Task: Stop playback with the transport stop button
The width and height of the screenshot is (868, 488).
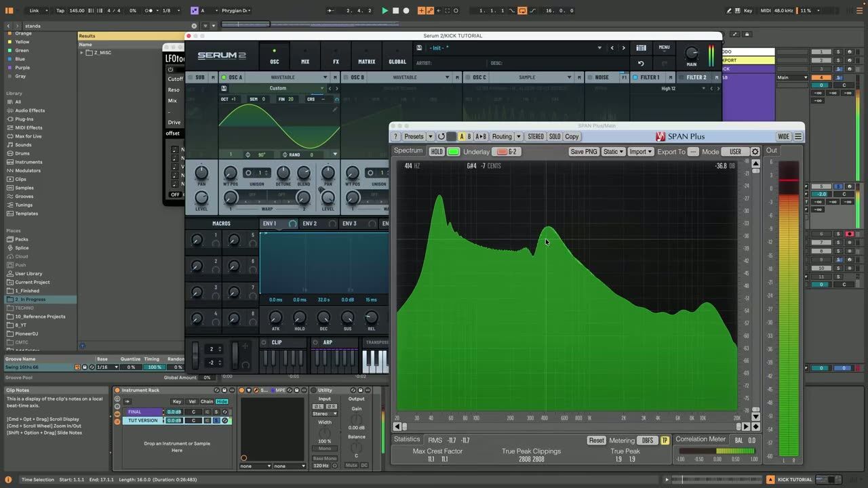Action: point(396,10)
